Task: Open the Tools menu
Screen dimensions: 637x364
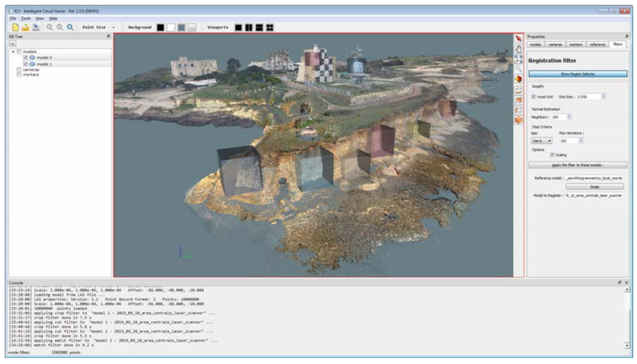Action: click(26, 18)
